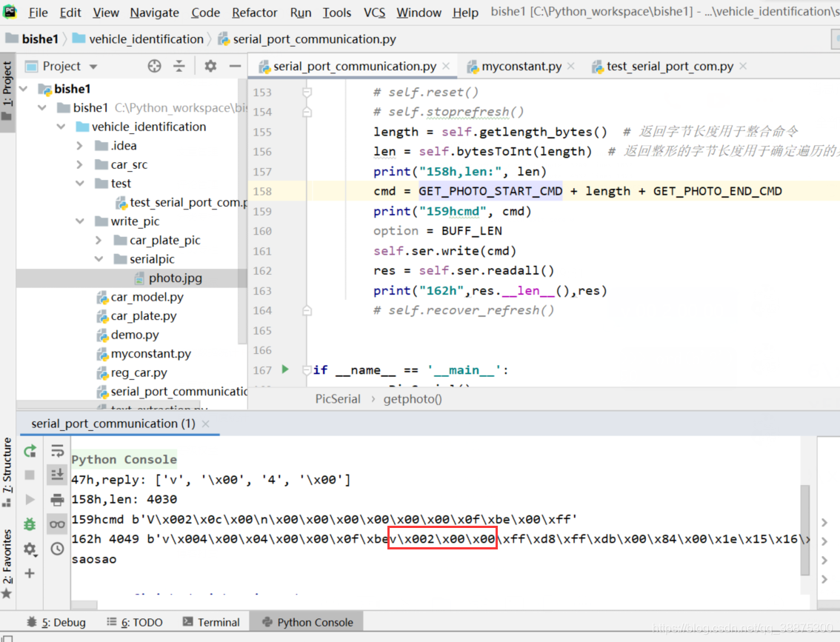Expand the car_plate_pic folder
This screenshot has height=642, width=840.
click(99, 241)
